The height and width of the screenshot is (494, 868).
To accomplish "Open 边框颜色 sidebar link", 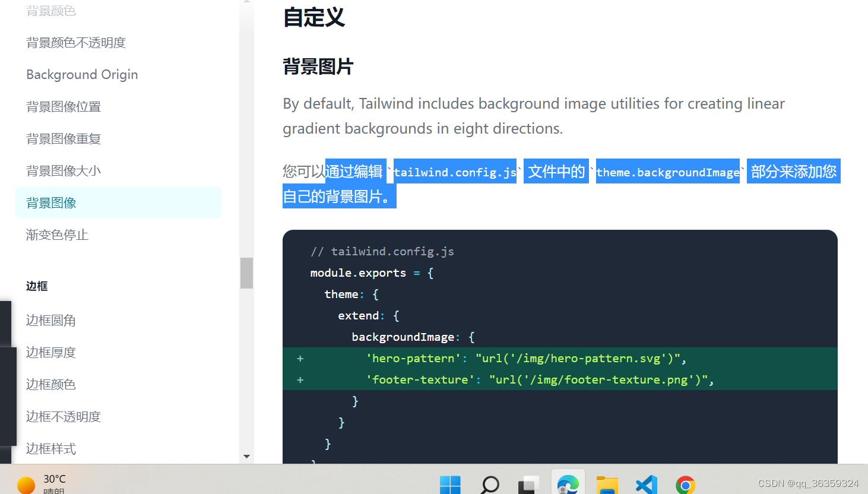I will [x=51, y=385].
